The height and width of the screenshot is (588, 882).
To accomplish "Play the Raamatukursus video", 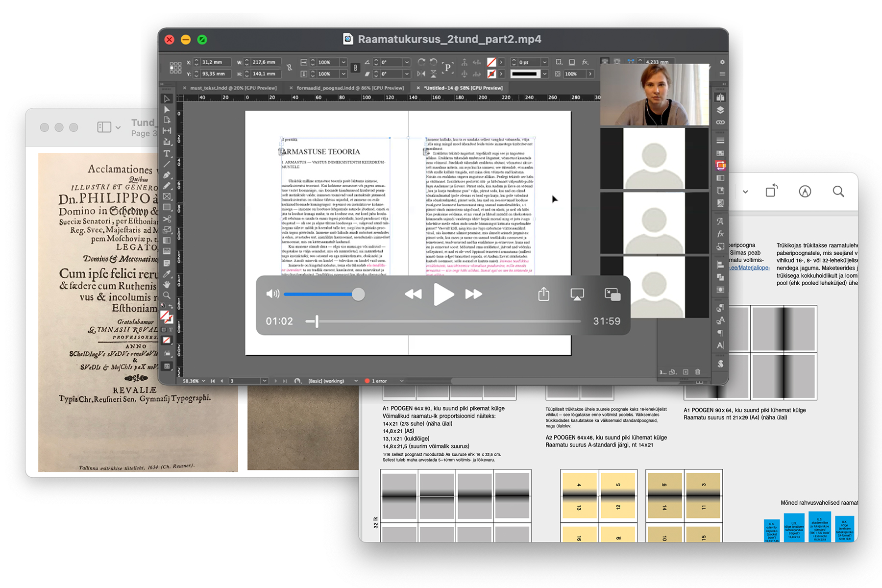I will click(444, 294).
